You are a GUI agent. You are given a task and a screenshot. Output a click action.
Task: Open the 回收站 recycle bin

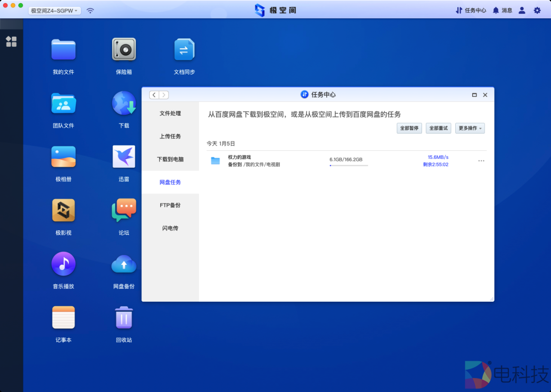(123, 317)
